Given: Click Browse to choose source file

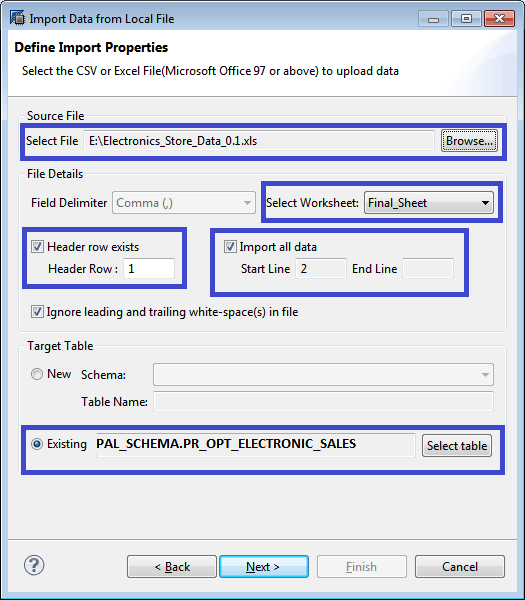Looking at the screenshot, I should [469, 140].
